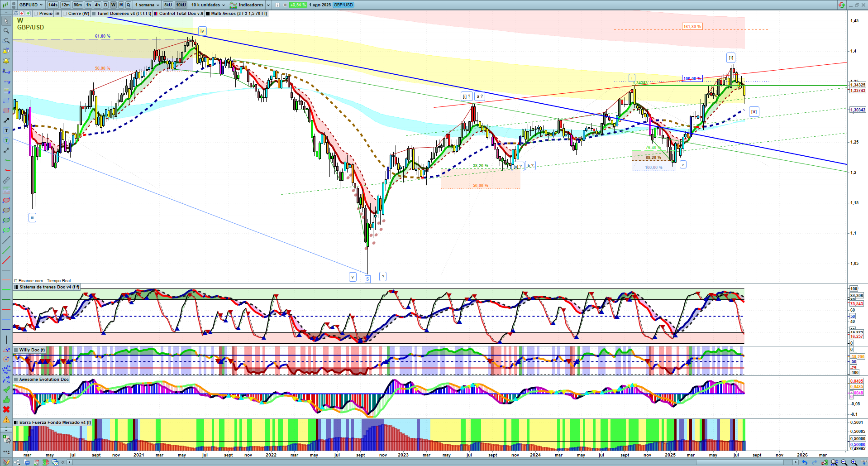
Task: Select the D daily timeframe
Action: coord(105,5)
